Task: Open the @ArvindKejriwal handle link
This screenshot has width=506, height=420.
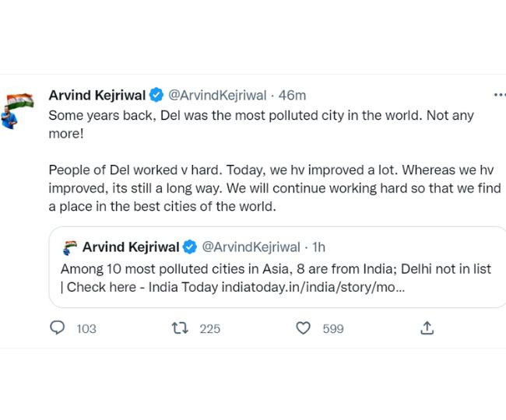Action: pos(216,95)
